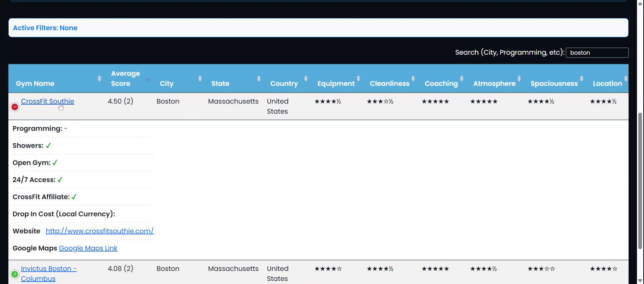The height and width of the screenshot is (284, 644).
Task: Click Boston in CrossFit Southie row
Action: [168, 101]
